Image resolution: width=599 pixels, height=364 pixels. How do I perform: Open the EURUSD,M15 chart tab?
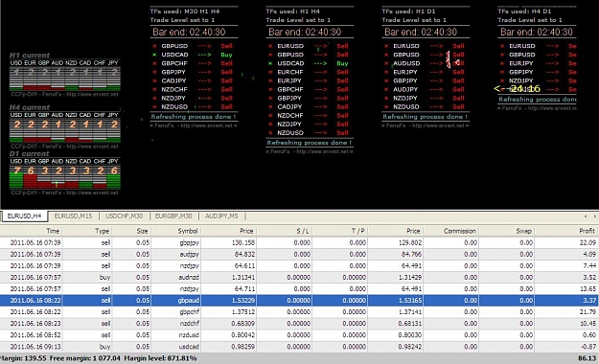click(x=73, y=216)
